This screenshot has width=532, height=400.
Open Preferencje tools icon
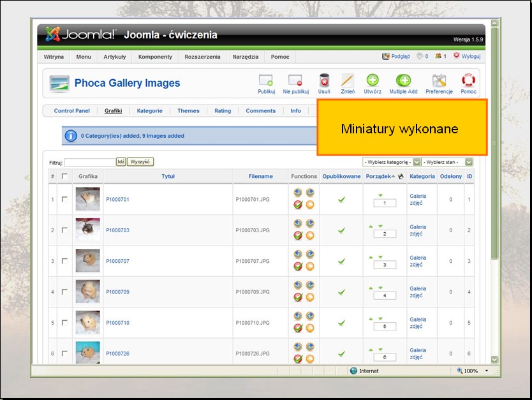tap(439, 81)
